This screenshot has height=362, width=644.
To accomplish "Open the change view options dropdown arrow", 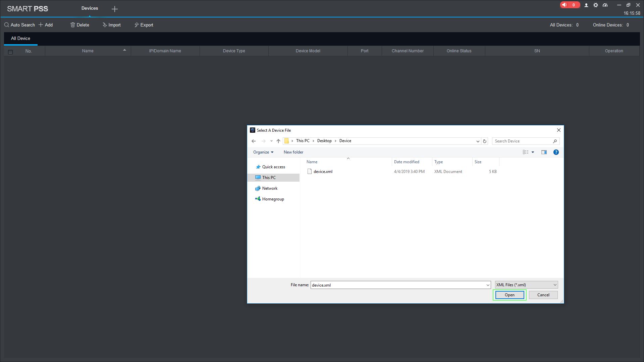I will click(x=533, y=152).
